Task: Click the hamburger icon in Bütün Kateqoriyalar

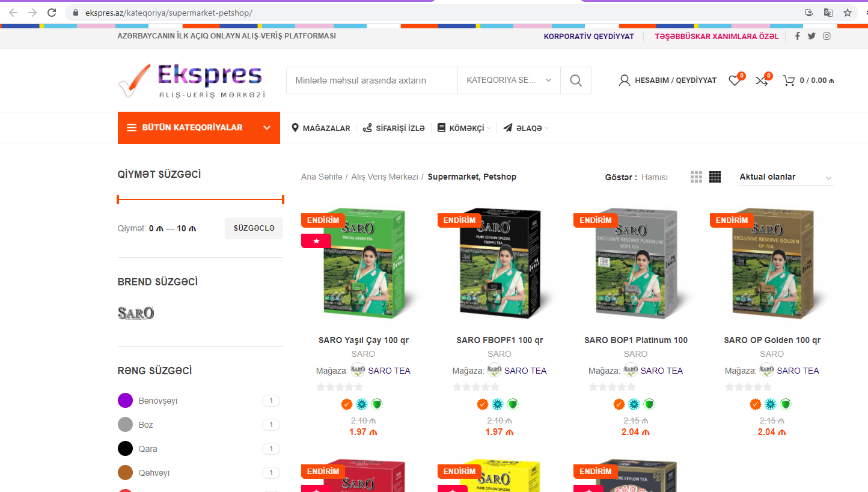Action: click(x=132, y=128)
